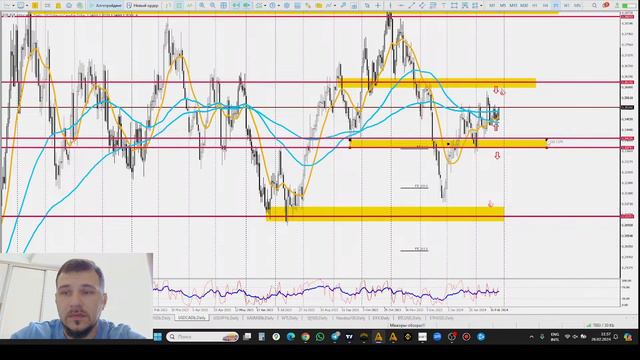Select the vertical line tool
The width and height of the screenshot is (640, 360).
point(390,6)
